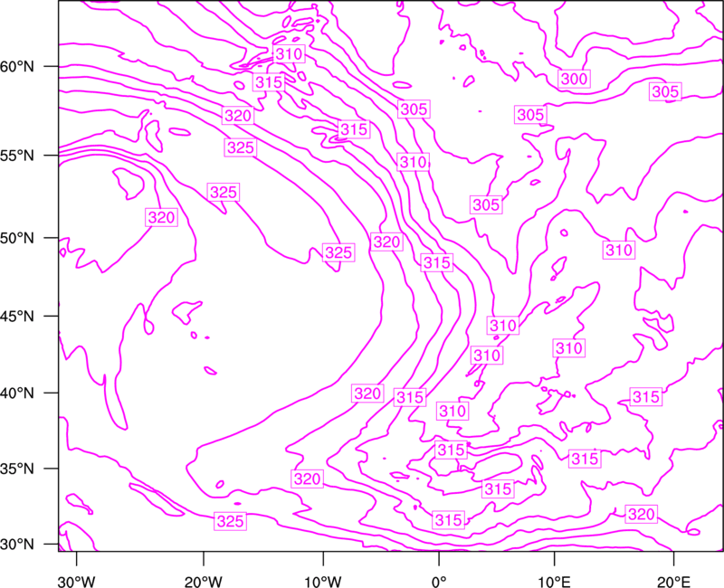Click the 60°N latitude axis label

click(17, 66)
